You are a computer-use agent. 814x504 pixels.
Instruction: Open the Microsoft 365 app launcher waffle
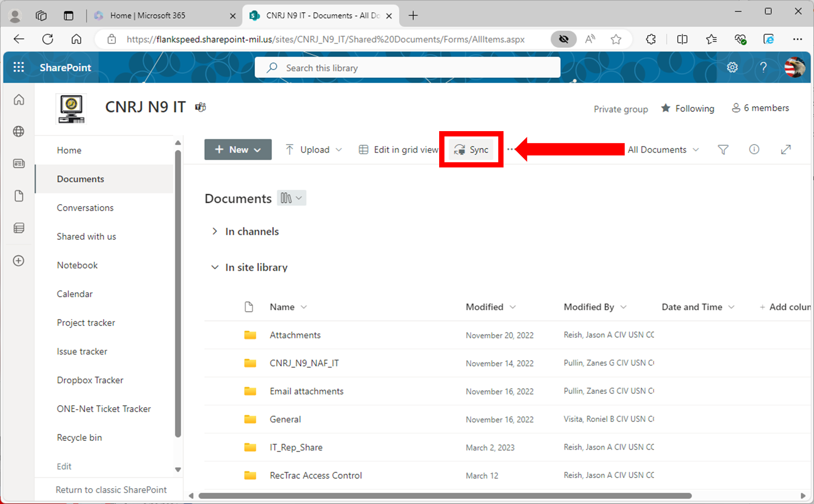click(18, 67)
